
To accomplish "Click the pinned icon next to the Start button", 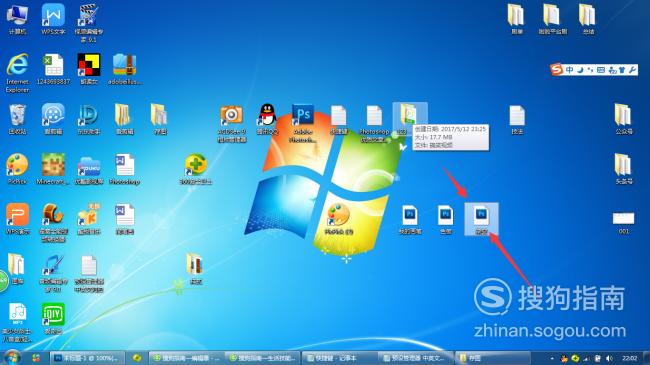I will pyautogui.click(x=36, y=358).
